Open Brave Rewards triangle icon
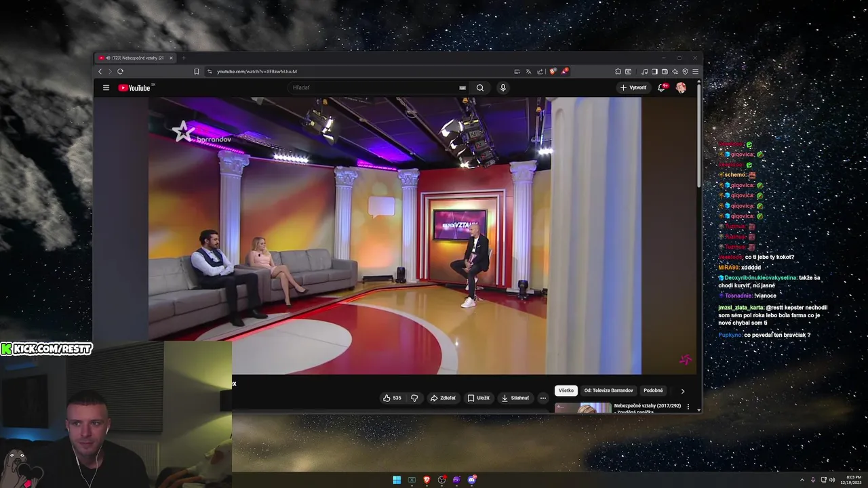 point(564,71)
